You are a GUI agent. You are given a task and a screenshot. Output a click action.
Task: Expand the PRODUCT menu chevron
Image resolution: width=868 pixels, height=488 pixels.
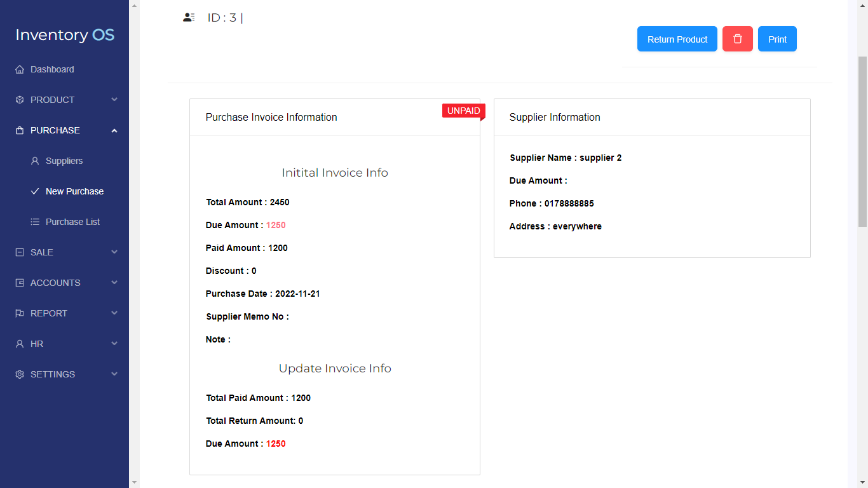tap(114, 100)
